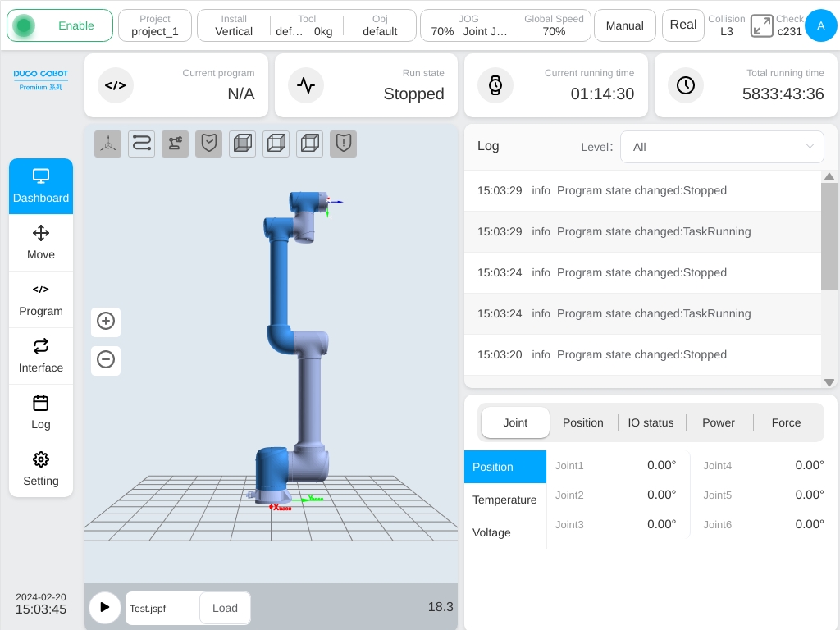Open the Move page from sidebar
This screenshot has height=630, width=840.
pos(41,243)
